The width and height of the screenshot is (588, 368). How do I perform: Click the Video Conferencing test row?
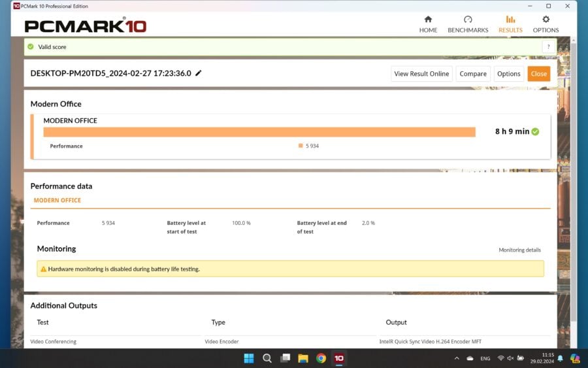54,341
